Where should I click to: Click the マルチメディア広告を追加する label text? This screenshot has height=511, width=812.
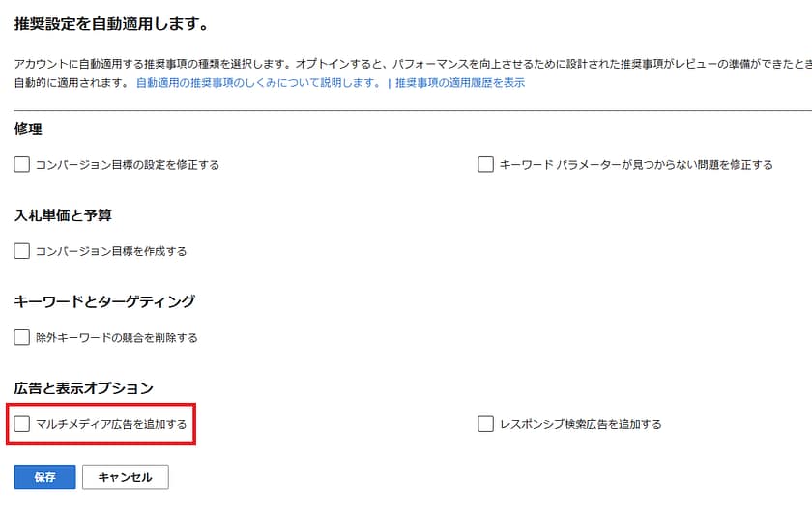[x=111, y=424]
